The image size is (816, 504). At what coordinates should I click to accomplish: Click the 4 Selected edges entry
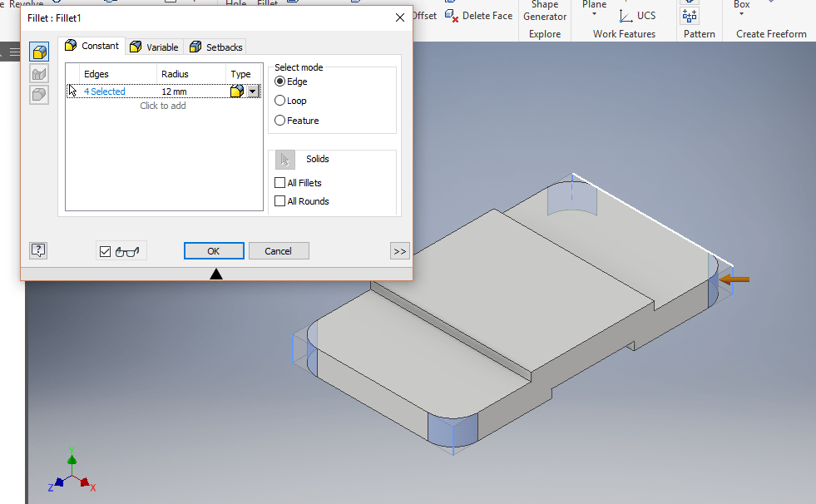(105, 91)
